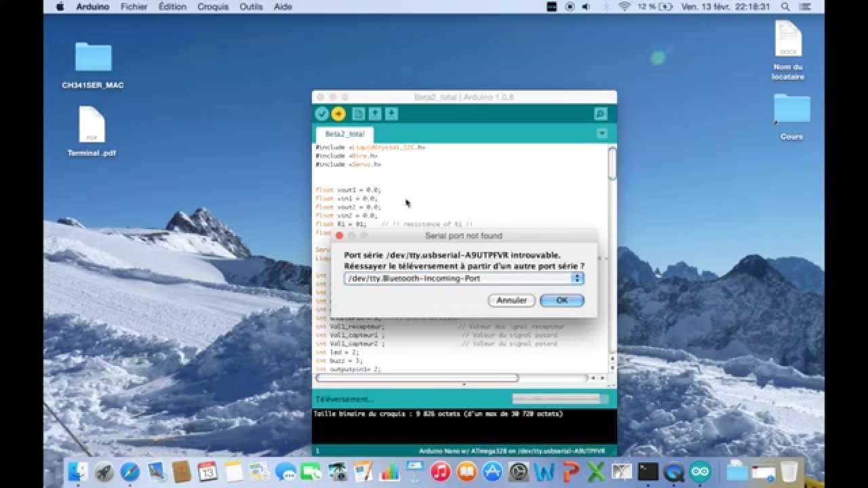868x488 pixels.
Task: Open Safari compass icon in the Dock
Action: (x=130, y=471)
